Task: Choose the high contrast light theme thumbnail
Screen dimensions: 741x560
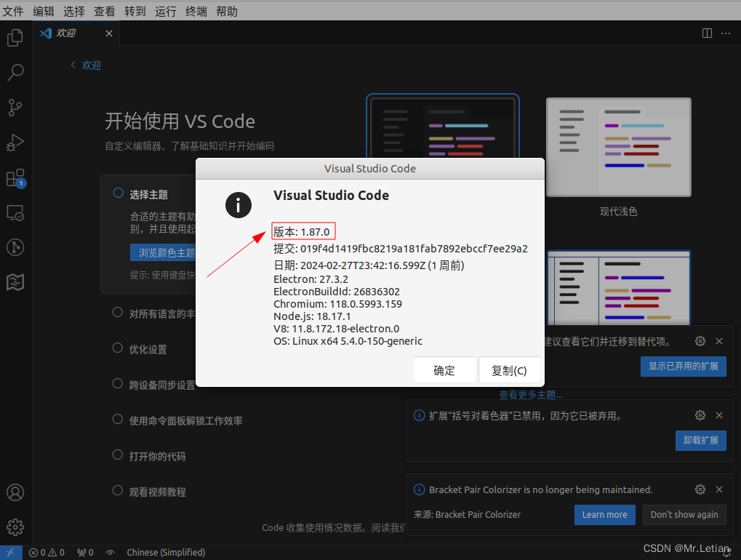Action: 619,288
